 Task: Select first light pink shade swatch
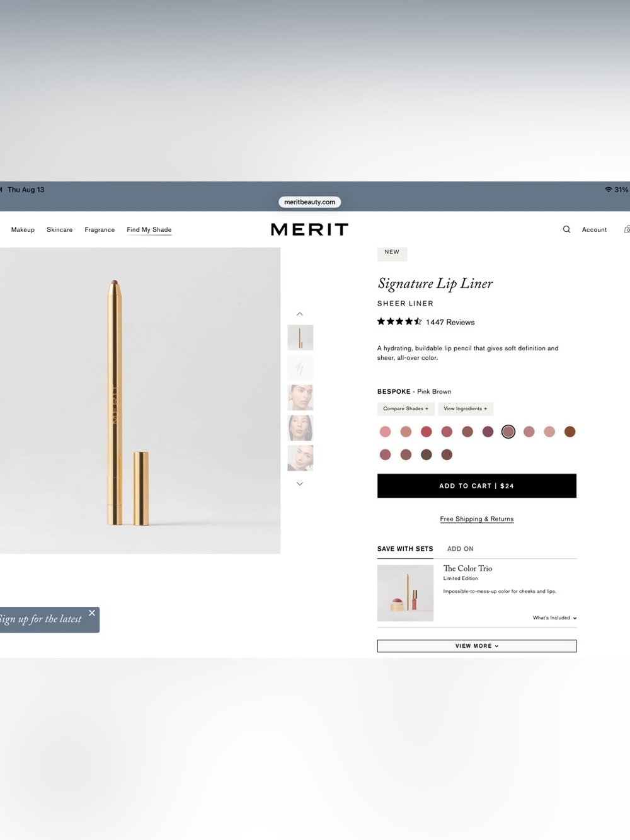pos(386,432)
